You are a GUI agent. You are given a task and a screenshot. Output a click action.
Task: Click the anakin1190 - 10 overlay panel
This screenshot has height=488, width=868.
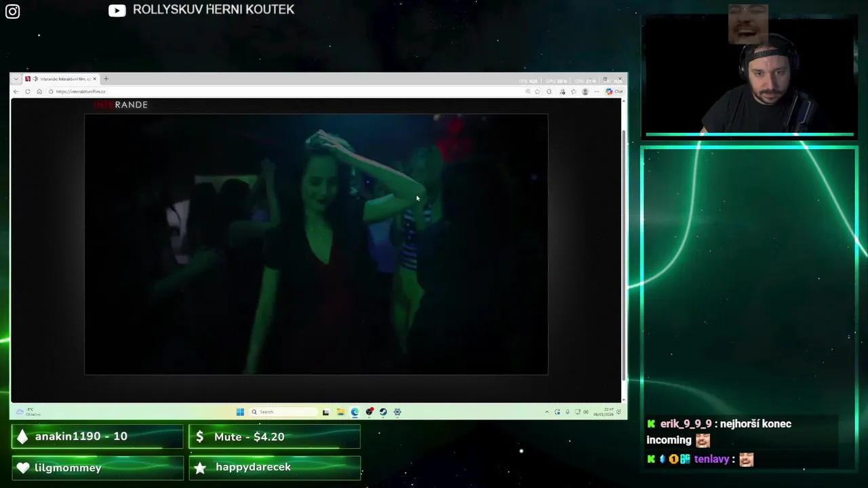(98, 436)
